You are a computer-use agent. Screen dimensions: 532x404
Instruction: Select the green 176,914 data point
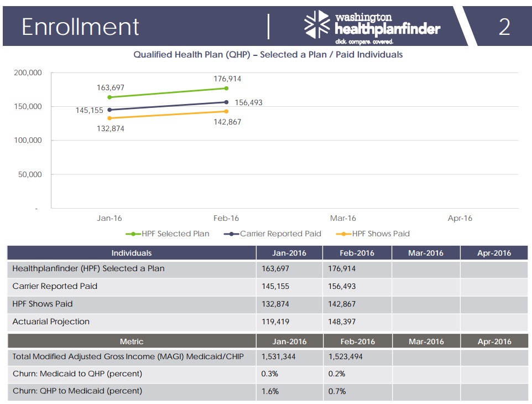tap(226, 88)
